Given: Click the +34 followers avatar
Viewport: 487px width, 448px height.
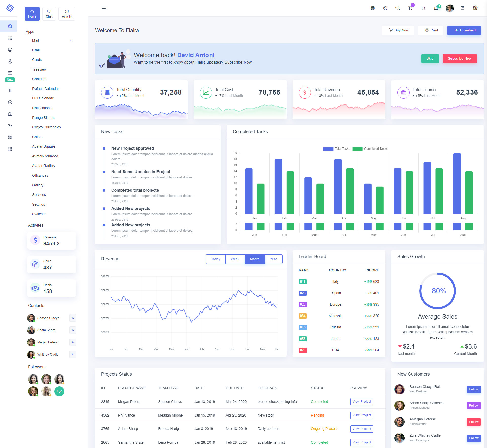Looking at the screenshot, I should [59, 391].
